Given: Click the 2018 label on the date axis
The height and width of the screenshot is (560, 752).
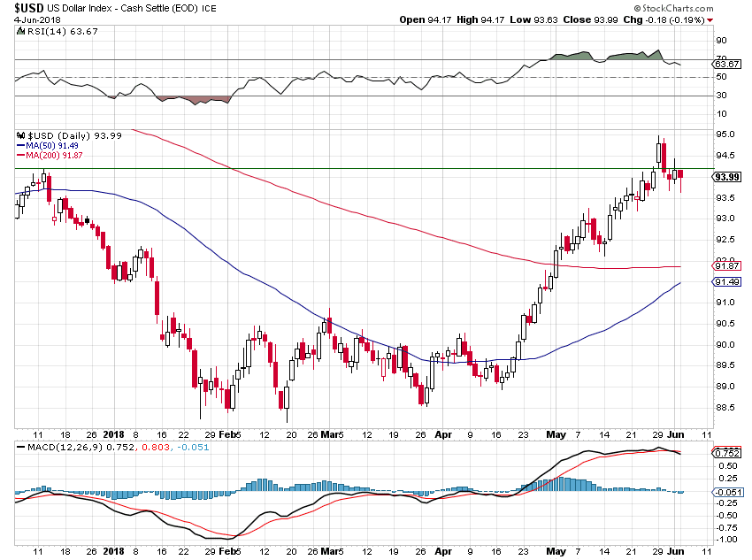Looking at the screenshot, I should point(113,436).
